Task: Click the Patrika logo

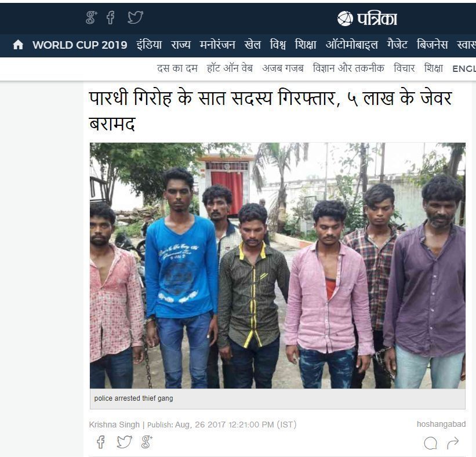Action: pyautogui.click(x=367, y=19)
